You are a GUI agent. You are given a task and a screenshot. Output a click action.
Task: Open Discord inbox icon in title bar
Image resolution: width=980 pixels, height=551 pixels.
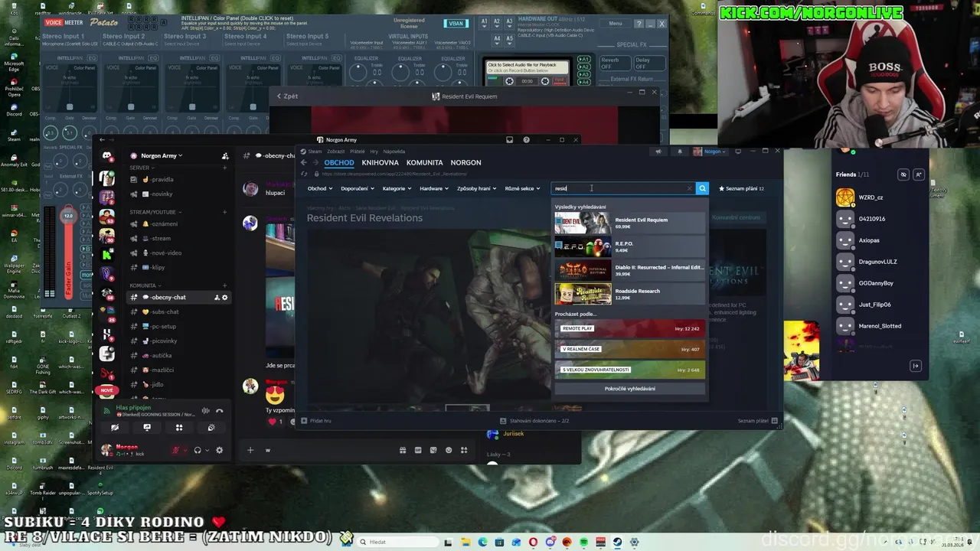[510, 140]
